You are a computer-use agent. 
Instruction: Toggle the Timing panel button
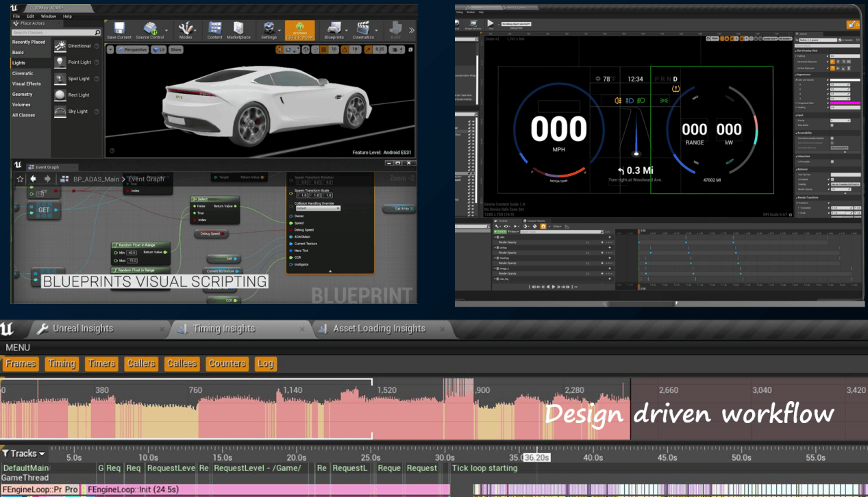[x=61, y=364]
